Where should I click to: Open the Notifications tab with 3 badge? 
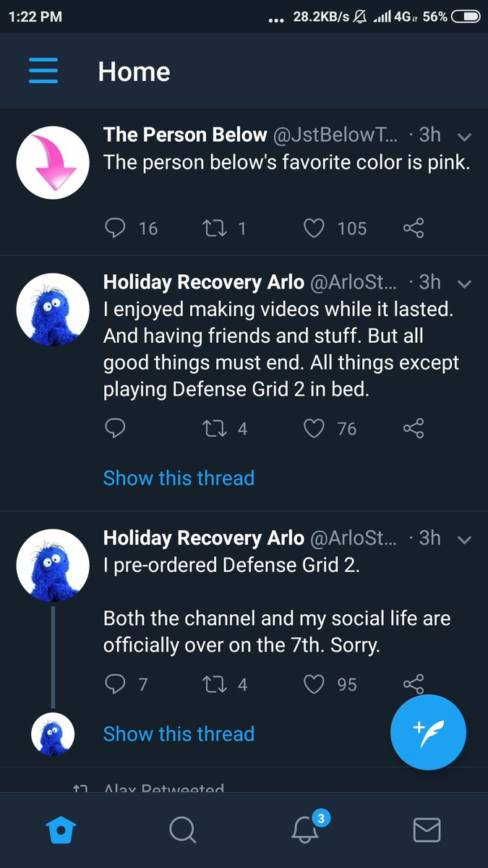tap(305, 830)
